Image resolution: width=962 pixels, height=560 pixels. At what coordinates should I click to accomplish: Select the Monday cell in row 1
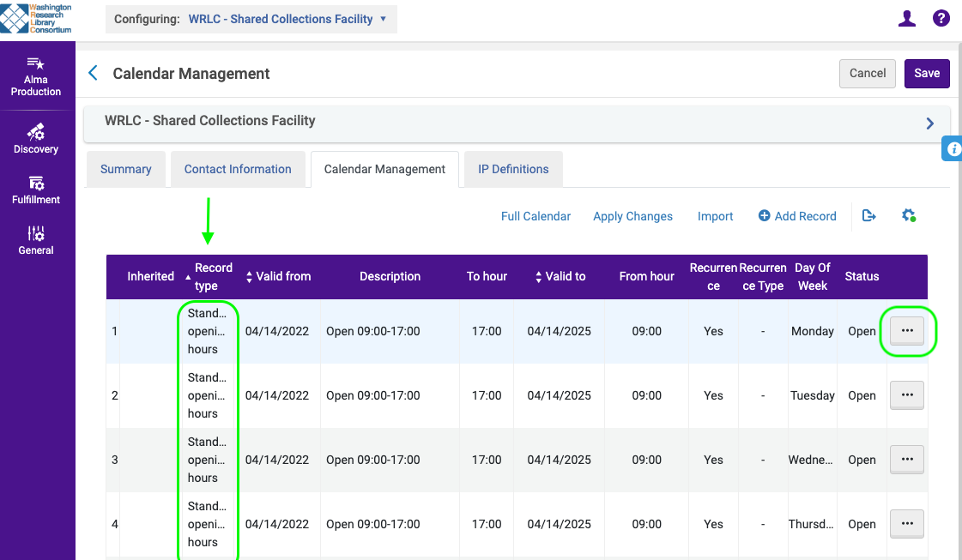click(813, 331)
